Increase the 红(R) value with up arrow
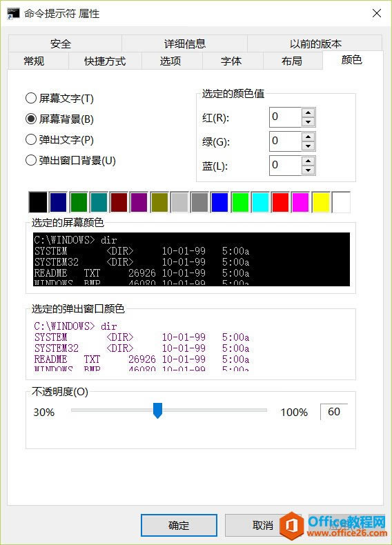The height and width of the screenshot is (545, 392). (x=308, y=112)
